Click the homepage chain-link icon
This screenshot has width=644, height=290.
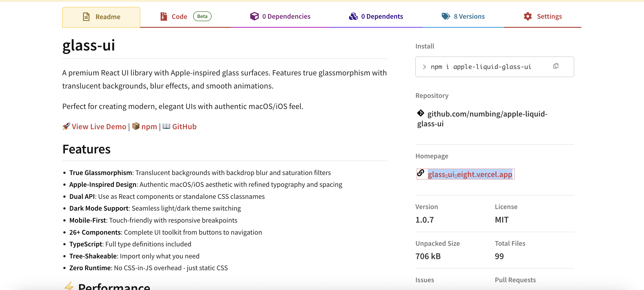tap(420, 173)
